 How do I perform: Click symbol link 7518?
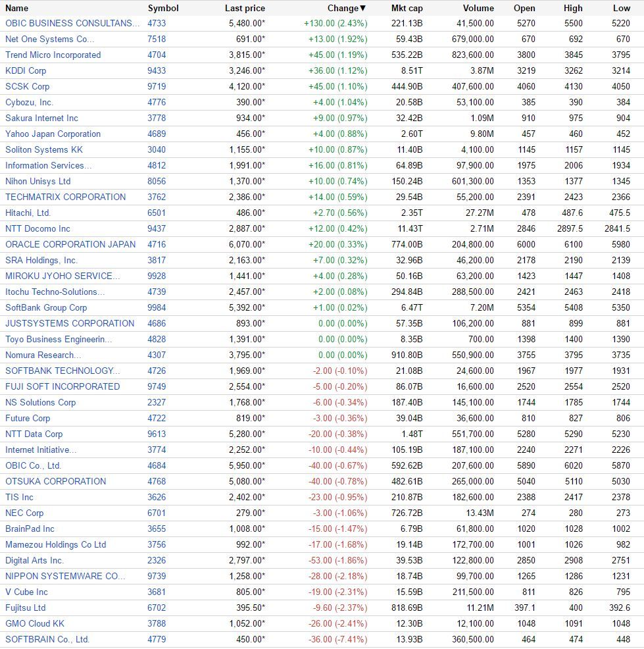coord(157,39)
